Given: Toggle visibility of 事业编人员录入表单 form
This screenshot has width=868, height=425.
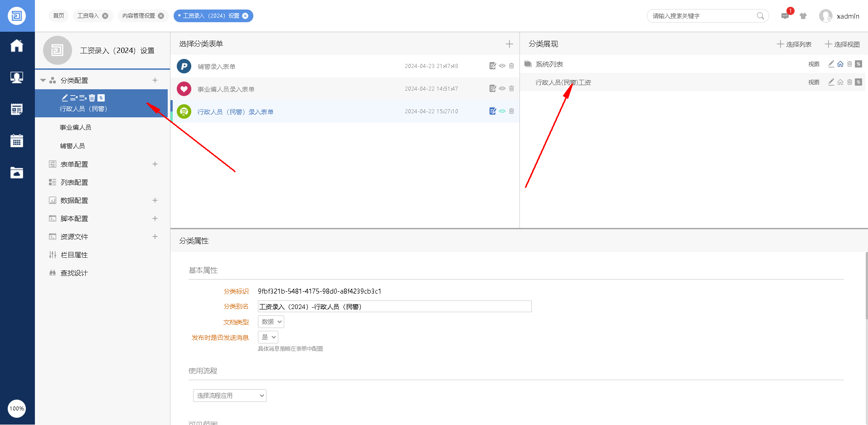Looking at the screenshot, I should [x=502, y=89].
